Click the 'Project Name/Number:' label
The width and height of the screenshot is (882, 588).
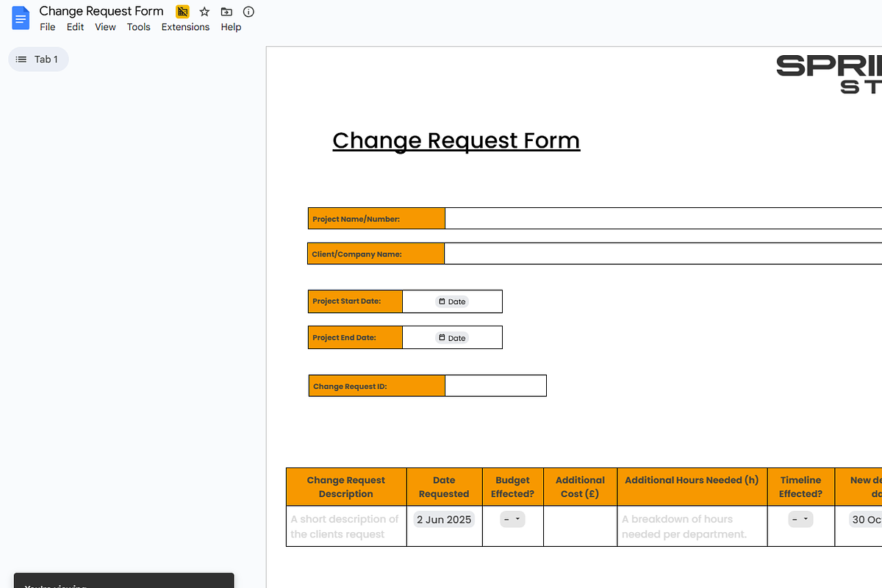pyautogui.click(x=356, y=219)
